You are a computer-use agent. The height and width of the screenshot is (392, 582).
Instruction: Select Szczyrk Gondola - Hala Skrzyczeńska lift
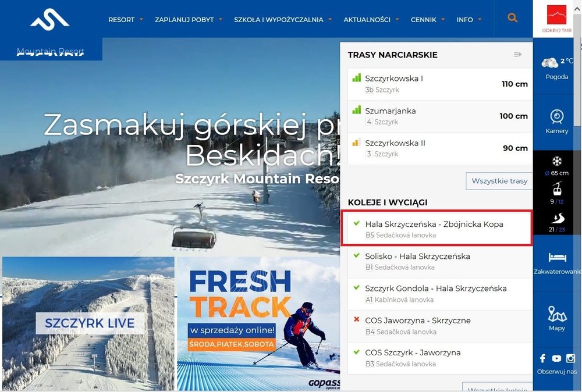pos(440,294)
